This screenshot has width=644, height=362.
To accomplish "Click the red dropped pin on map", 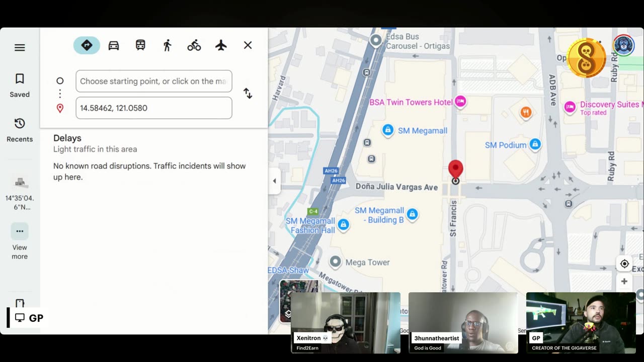I will 455,170.
